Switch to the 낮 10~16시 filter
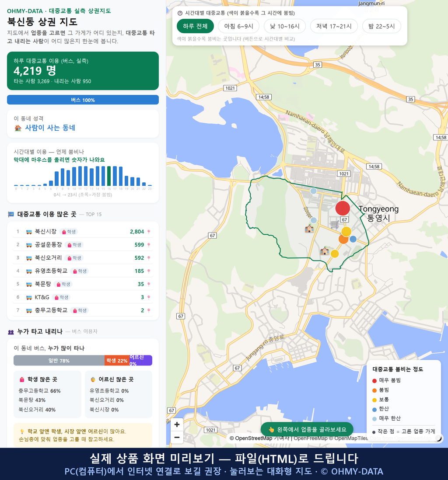Viewport: 448px width, 480px height. [285, 26]
